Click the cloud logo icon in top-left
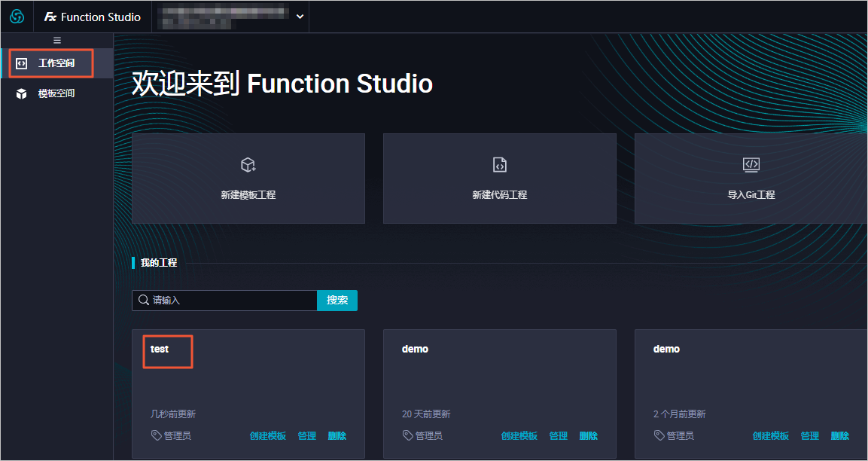 pos(17,17)
